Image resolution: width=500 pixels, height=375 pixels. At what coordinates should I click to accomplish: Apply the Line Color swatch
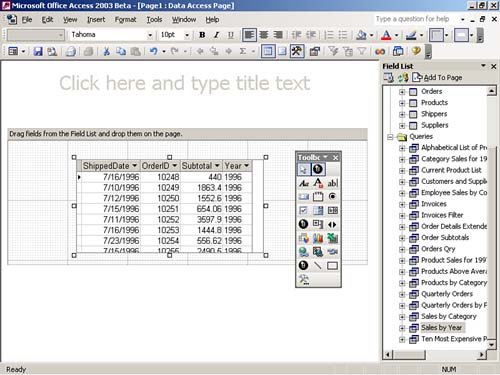pos(411,35)
